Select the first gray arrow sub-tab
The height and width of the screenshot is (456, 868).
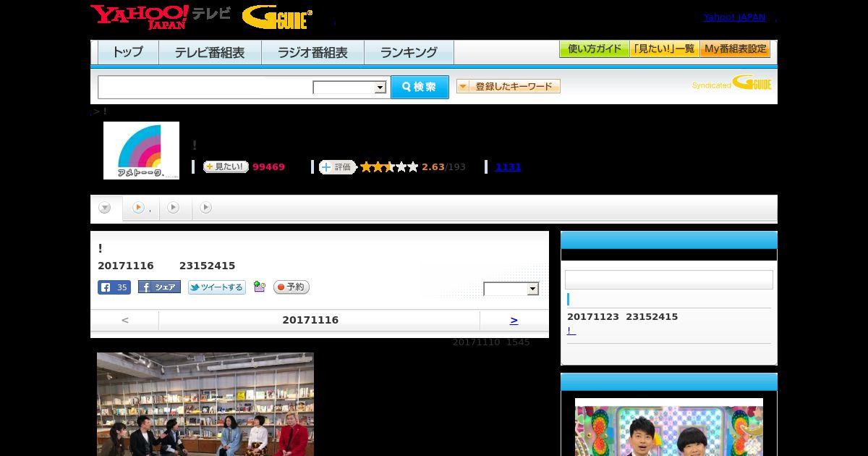coord(106,208)
